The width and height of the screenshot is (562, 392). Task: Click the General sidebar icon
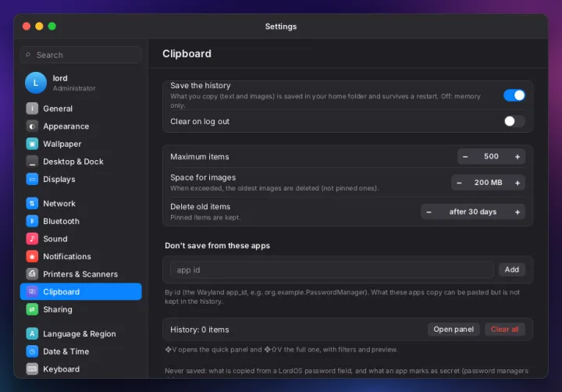32,109
